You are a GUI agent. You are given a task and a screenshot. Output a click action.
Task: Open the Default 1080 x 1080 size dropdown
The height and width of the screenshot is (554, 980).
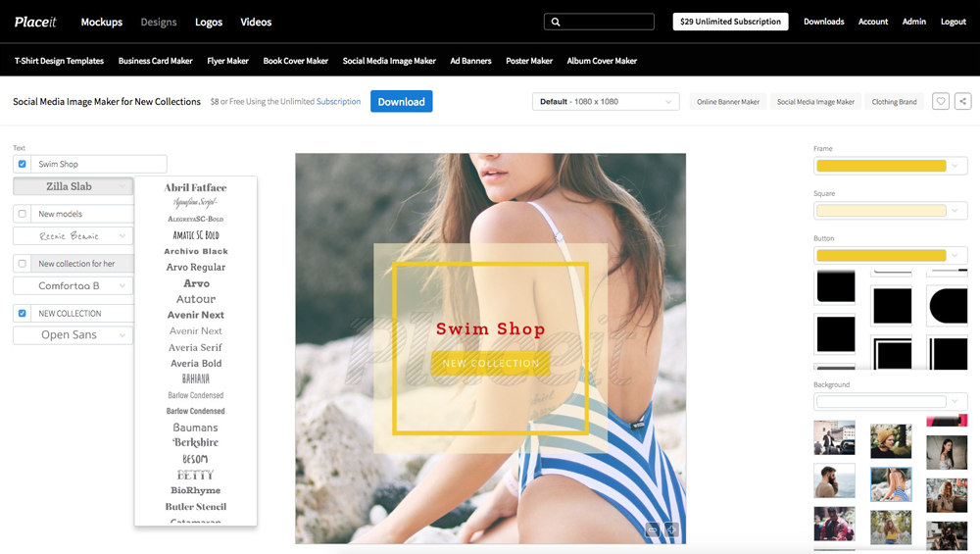[x=606, y=101]
